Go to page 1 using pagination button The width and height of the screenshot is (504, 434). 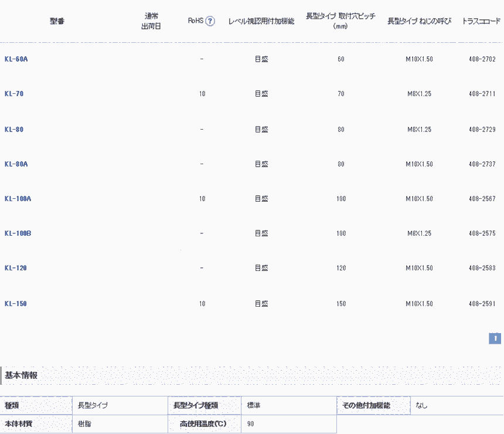495,338
